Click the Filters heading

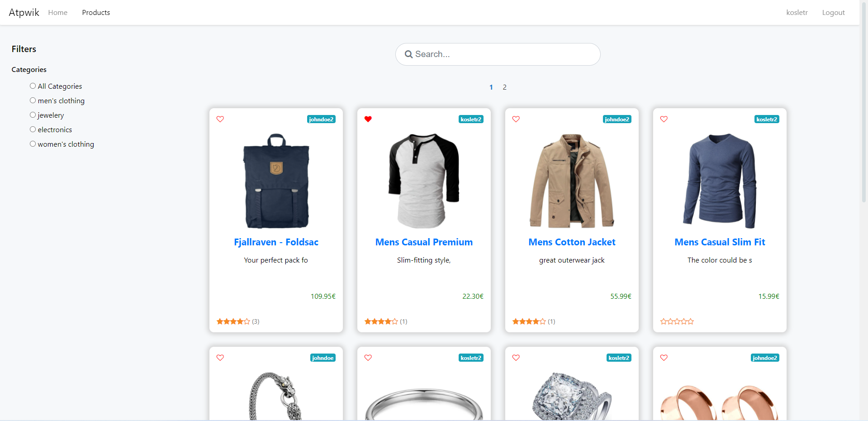24,49
